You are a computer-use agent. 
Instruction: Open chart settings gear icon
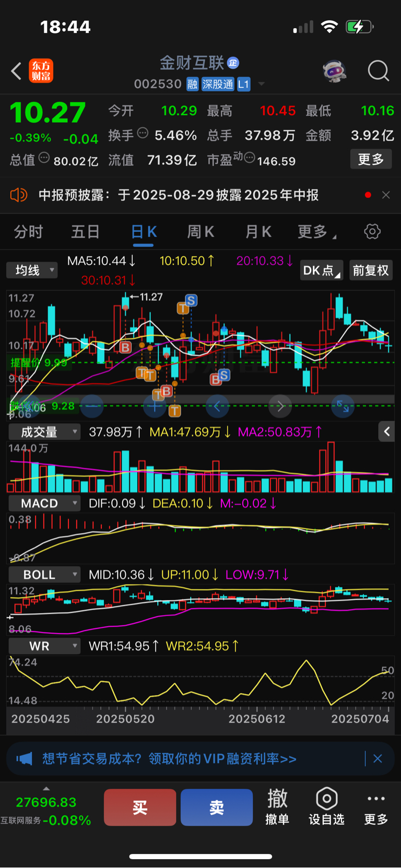[372, 231]
